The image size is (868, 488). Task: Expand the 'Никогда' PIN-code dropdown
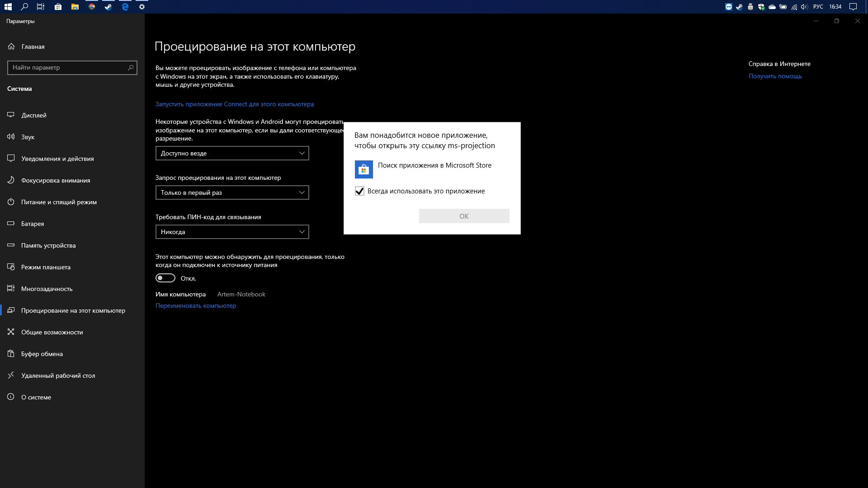click(x=232, y=232)
